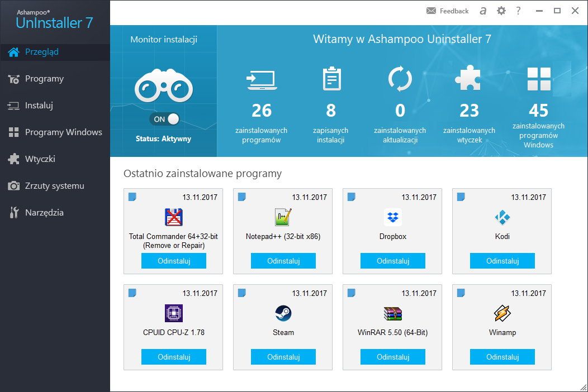Open settings via the gear icon

pyautogui.click(x=501, y=11)
